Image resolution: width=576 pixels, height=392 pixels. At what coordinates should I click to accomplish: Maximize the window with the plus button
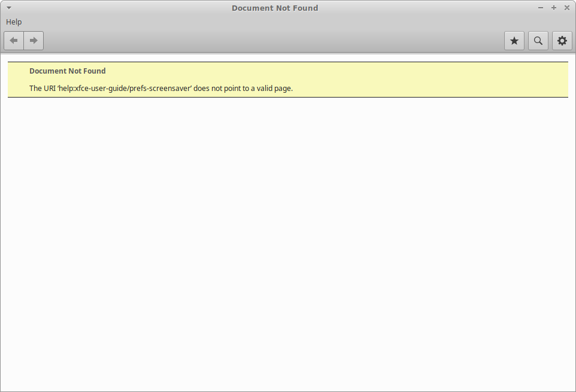[554, 8]
